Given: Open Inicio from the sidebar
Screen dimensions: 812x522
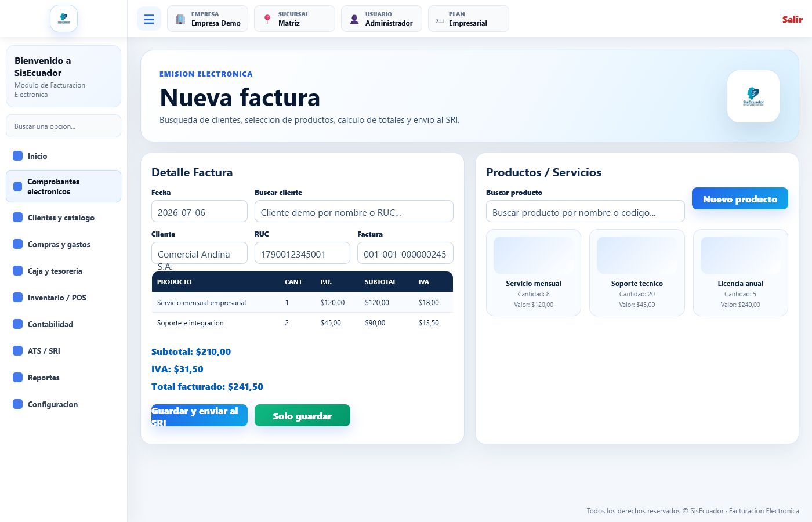Looking at the screenshot, I should [63, 156].
